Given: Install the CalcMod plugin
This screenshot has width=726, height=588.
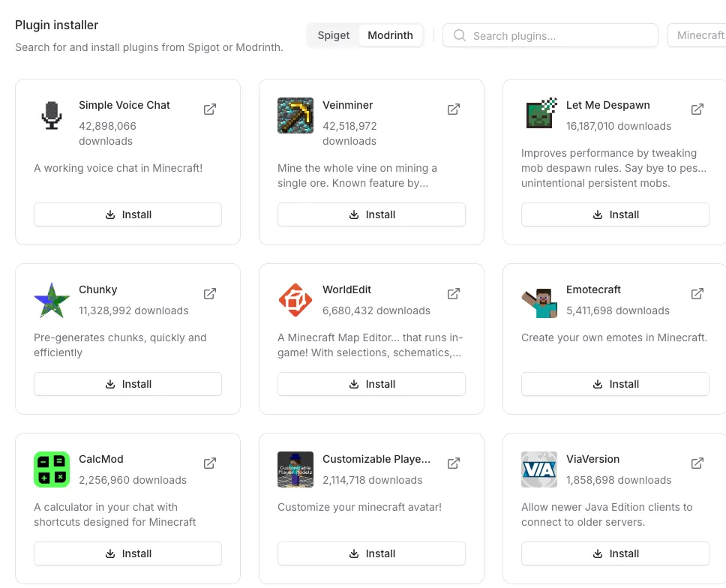Looking at the screenshot, I should pos(127,553).
